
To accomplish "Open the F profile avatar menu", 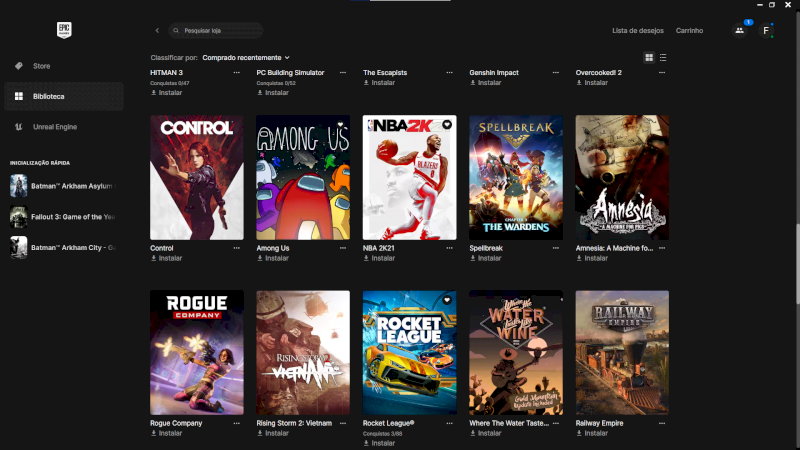I will [766, 31].
